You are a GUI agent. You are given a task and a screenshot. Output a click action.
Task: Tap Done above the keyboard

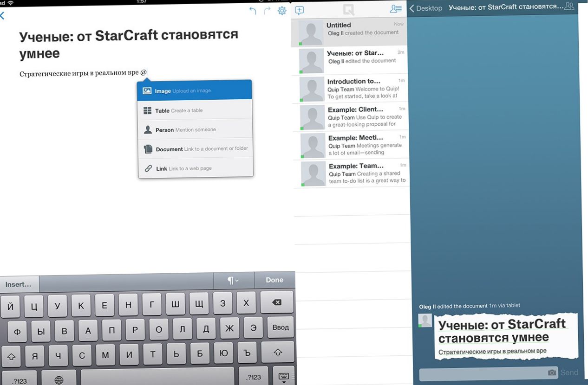(x=274, y=280)
